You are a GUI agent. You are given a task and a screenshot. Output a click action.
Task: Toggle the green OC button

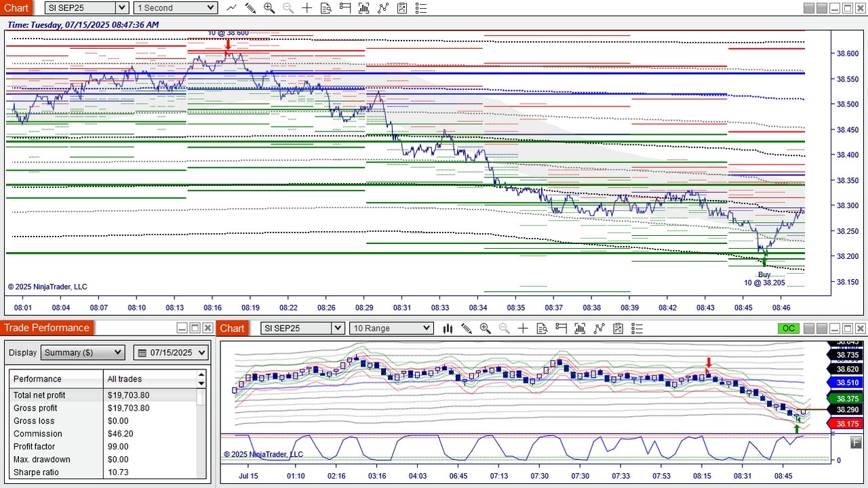coord(788,328)
